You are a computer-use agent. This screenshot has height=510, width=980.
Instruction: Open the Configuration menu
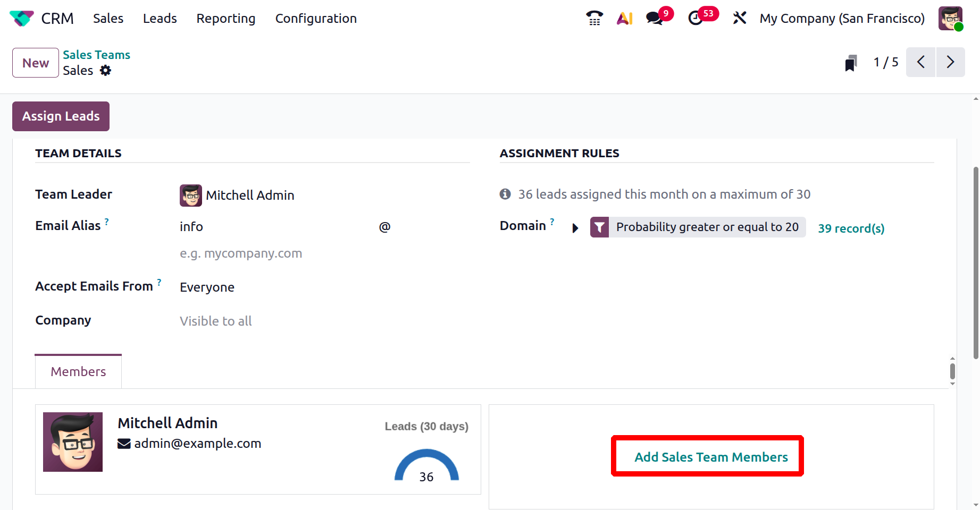316,19
